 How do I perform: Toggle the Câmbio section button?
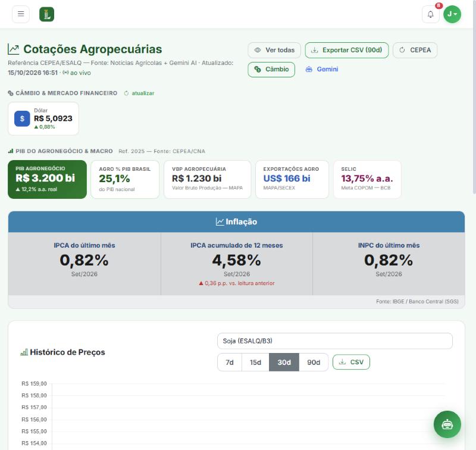[271, 70]
